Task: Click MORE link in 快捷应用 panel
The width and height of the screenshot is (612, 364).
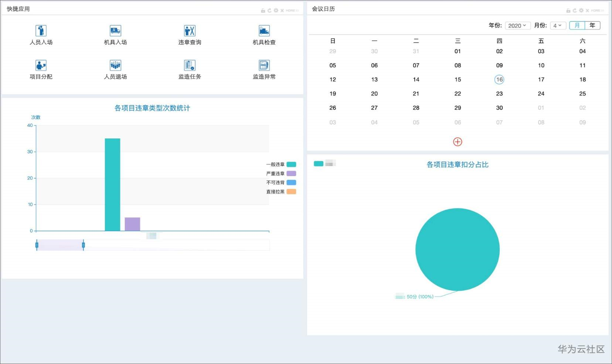Action: click(x=292, y=11)
